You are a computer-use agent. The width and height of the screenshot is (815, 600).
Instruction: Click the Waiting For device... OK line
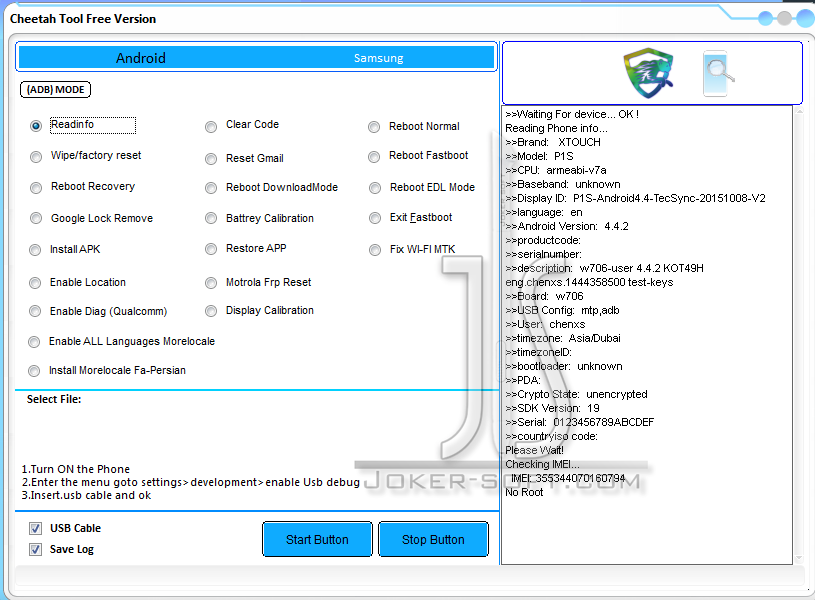click(x=572, y=114)
